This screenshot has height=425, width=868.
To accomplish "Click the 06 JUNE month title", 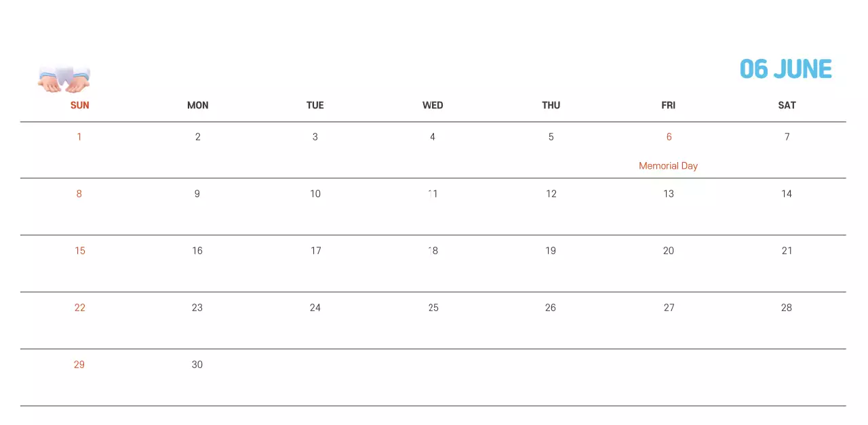I will [785, 69].
